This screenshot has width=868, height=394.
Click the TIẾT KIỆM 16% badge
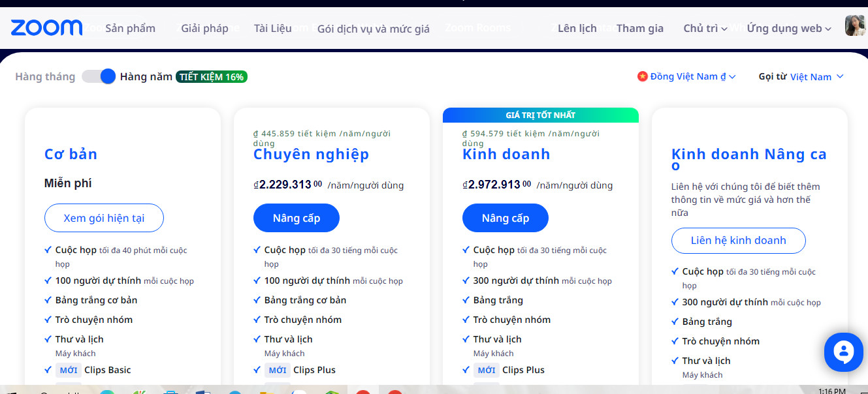click(212, 77)
